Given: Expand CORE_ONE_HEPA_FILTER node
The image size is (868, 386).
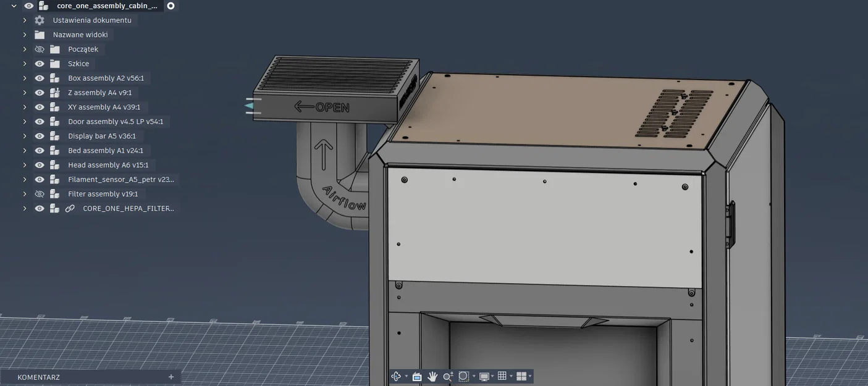Looking at the screenshot, I should pyautogui.click(x=25, y=209).
